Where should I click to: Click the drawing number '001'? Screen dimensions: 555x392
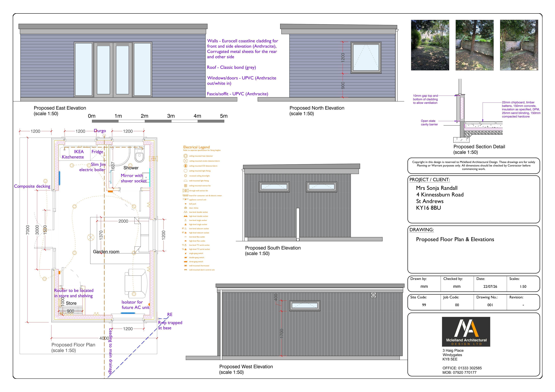[490, 305]
